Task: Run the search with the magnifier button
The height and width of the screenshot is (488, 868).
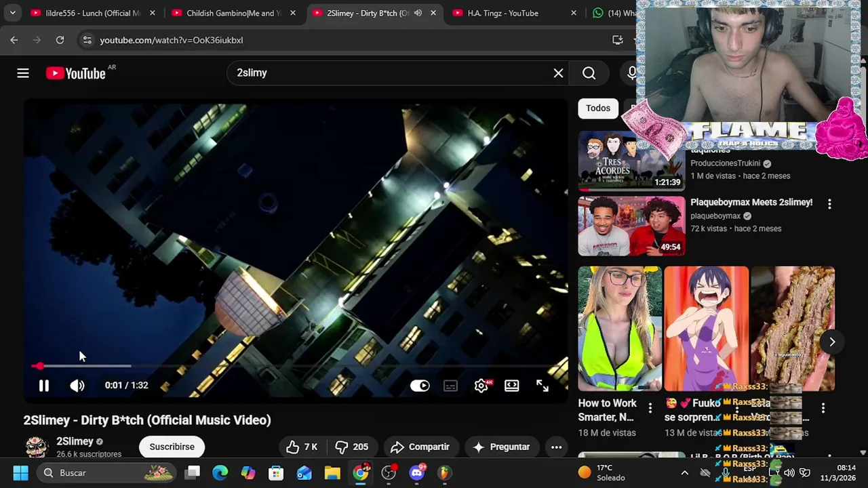Action: tap(589, 73)
